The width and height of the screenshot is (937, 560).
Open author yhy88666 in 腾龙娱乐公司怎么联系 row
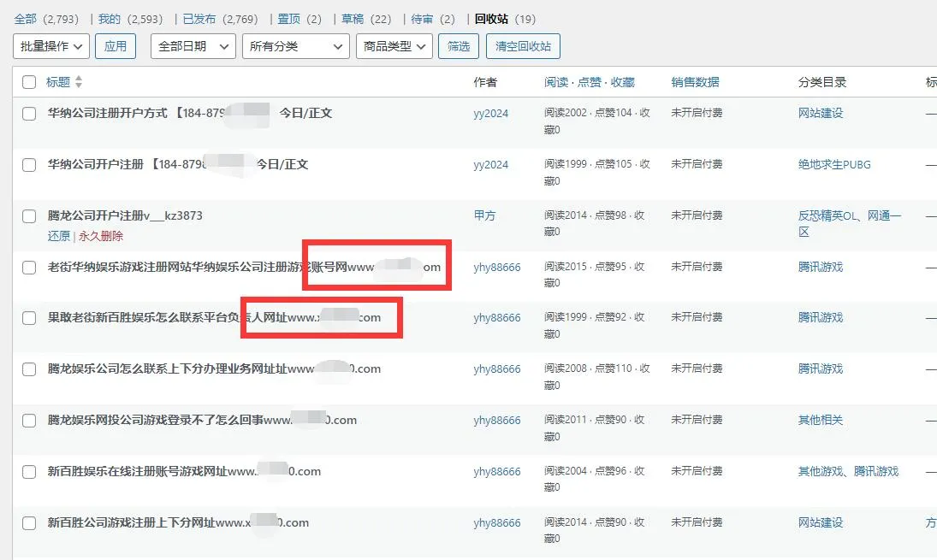pos(497,369)
